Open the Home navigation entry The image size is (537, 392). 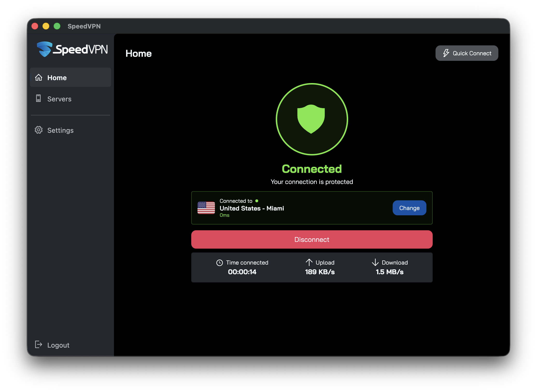point(57,78)
